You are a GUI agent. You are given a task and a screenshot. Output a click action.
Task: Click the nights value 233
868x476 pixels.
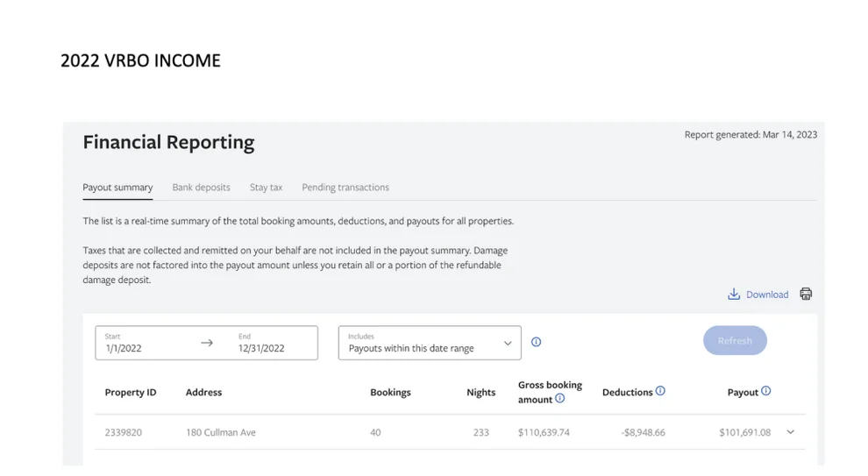pos(481,432)
